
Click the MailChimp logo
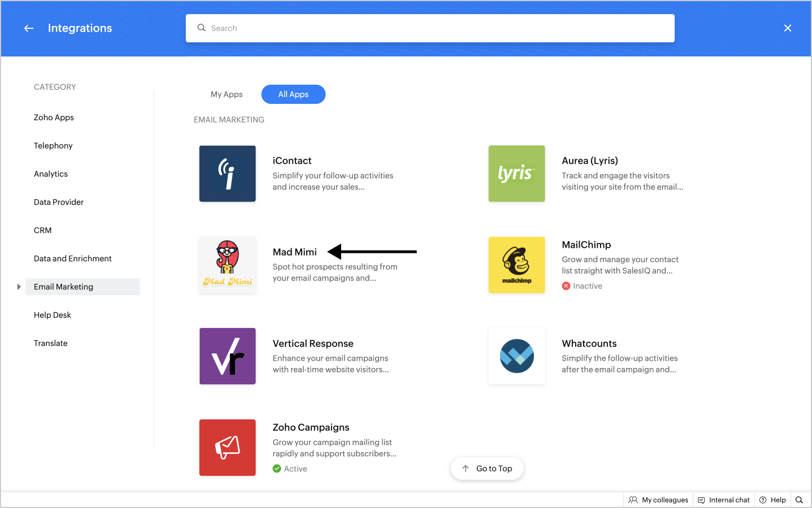517,265
